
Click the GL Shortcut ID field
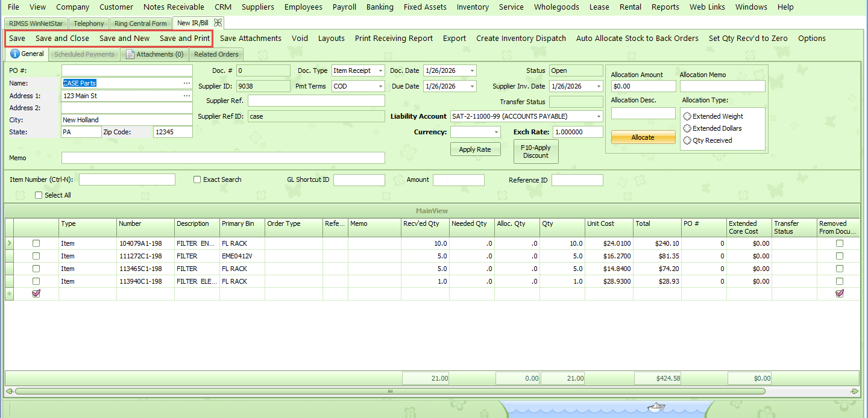click(359, 179)
